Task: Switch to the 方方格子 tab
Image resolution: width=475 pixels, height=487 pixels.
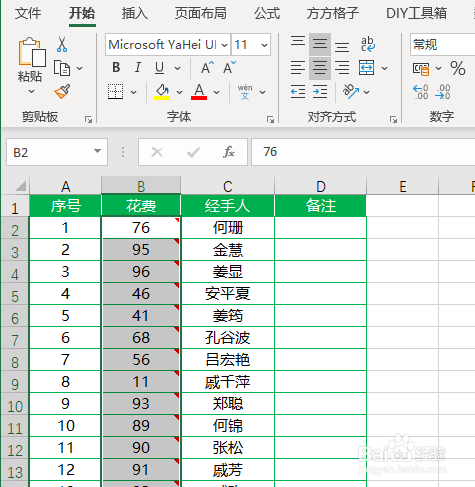Action: (333, 13)
